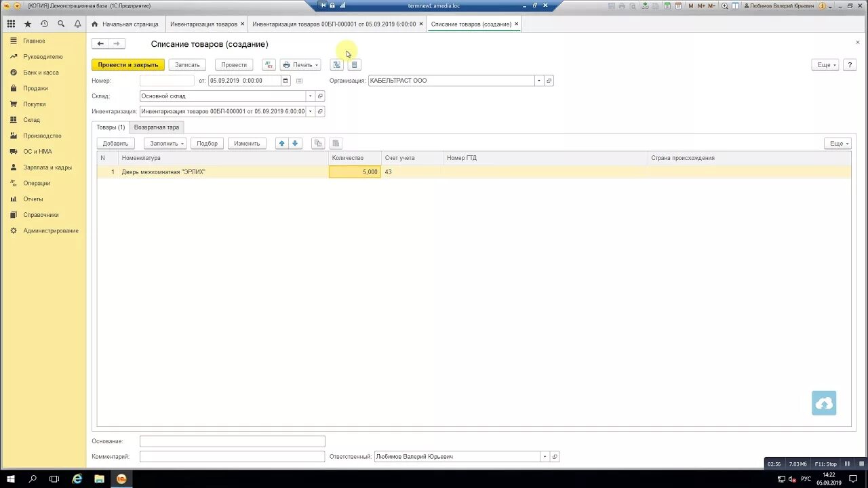Click the small icon next to the calendar

pyautogui.click(x=299, y=81)
